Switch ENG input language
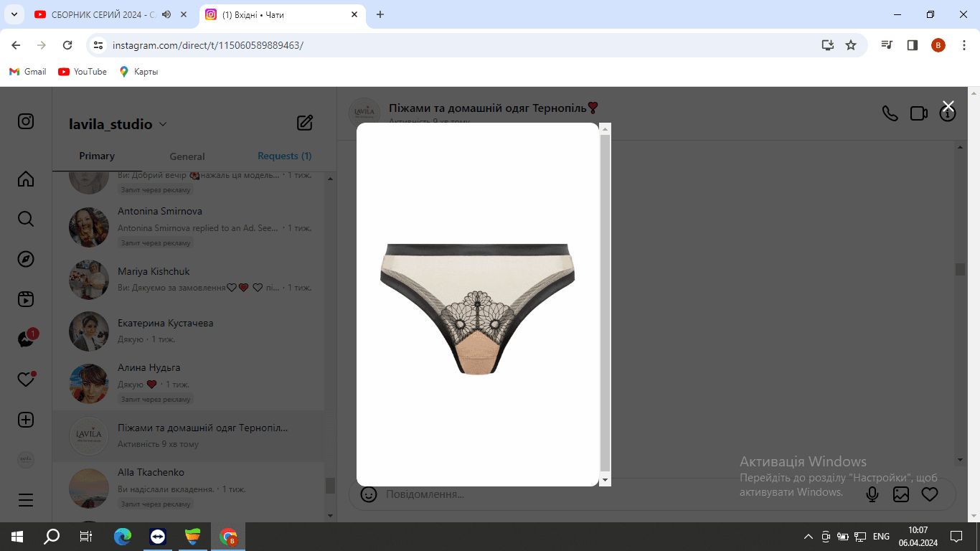 [x=881, y=536]
